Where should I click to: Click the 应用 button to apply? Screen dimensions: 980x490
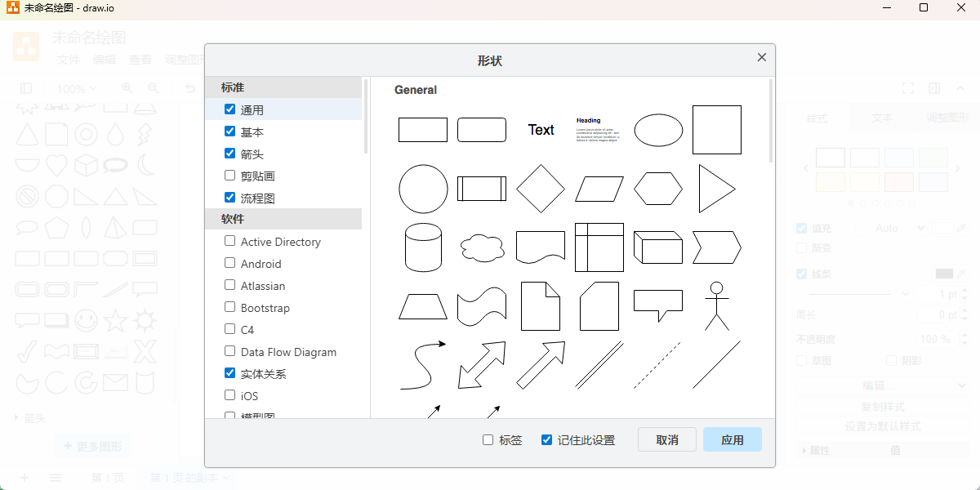[732, 439]
